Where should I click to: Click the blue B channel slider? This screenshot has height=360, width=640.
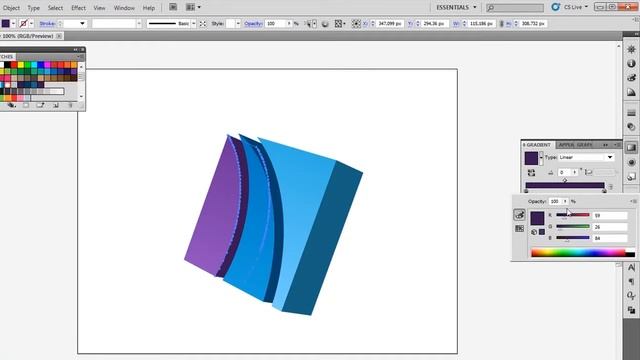click(x=573, y=238)
